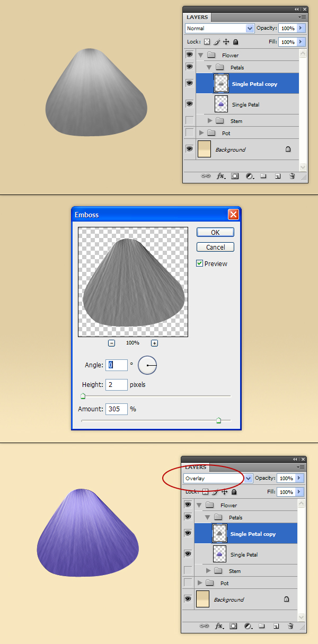Add a layer mask in the Normal-mode Layers panel
318x644 pixels.
(x=235, y=176)
